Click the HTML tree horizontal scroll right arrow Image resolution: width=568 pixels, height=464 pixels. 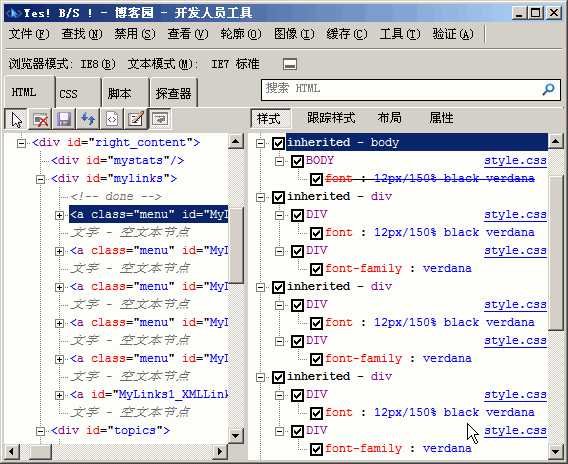coord(219,451)
